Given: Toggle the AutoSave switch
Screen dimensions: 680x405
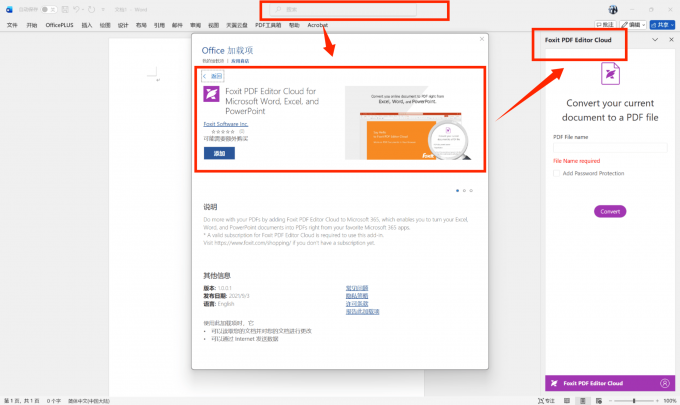Looking at the screenshot, I should pos(48,9).
